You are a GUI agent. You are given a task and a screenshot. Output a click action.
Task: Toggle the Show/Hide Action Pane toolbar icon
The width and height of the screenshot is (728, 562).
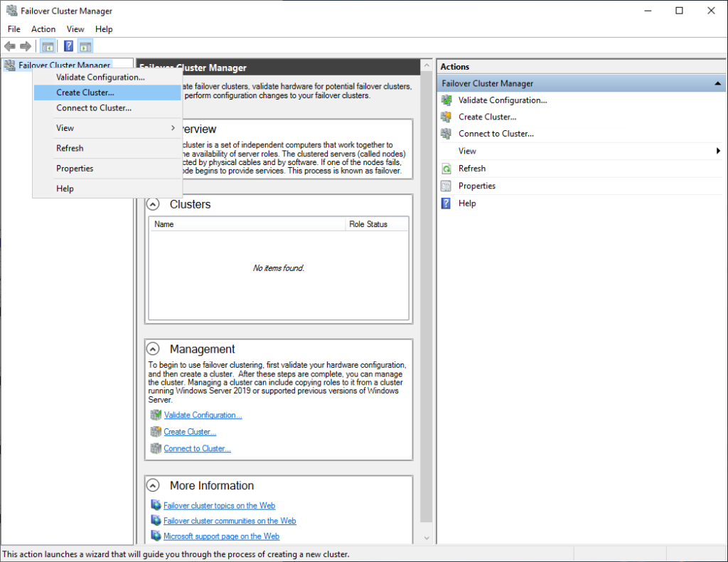(x=85, y=46)
